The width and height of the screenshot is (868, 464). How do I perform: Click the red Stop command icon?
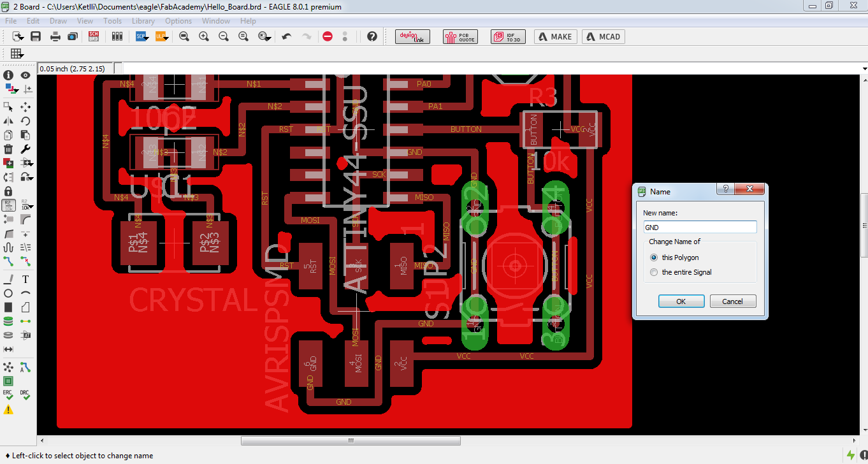click(328, 36)
